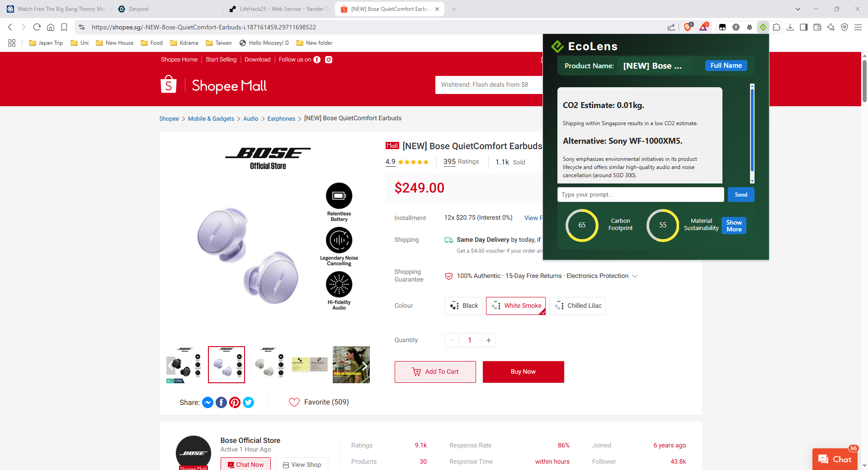
Task: Open the downloads icon in browser toolbar
Action: 790,27
